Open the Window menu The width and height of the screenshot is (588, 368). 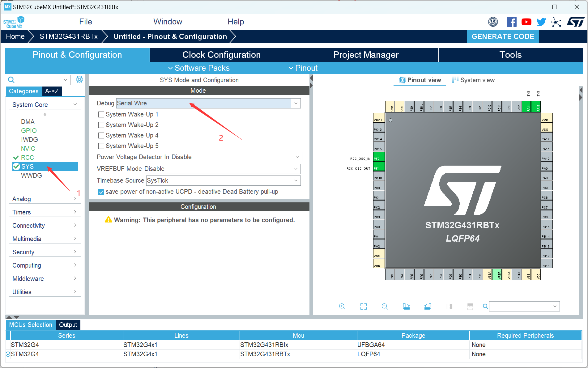click(168, 22)
